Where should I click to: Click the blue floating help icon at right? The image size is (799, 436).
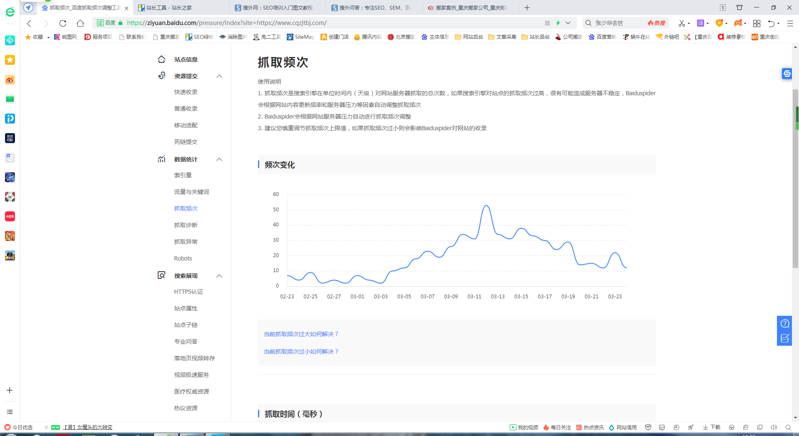click(785, 323)
